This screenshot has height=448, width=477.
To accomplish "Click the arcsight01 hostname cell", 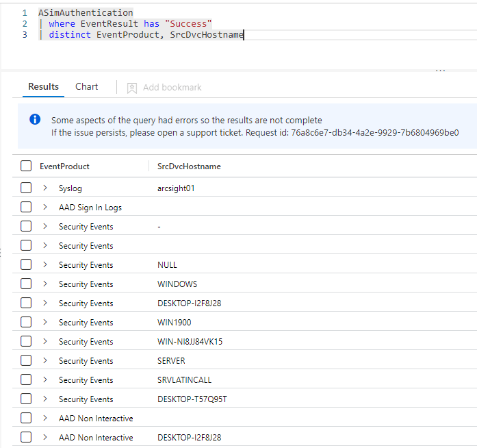I will coord(176,188).
